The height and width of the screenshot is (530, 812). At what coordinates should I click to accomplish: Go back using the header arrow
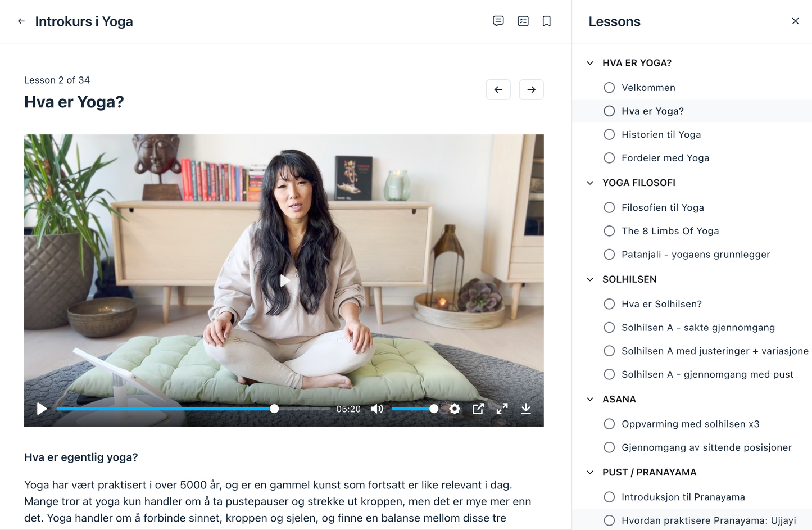pos(21,21)
